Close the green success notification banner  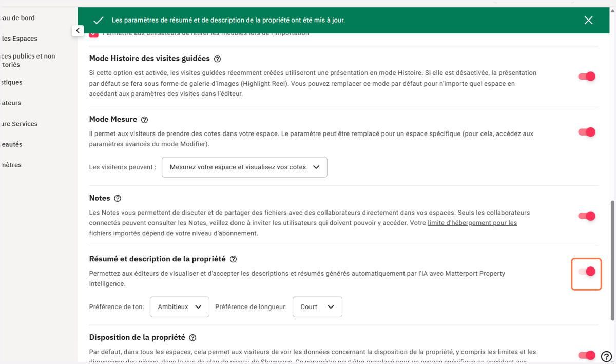click(x=588, y=20)
